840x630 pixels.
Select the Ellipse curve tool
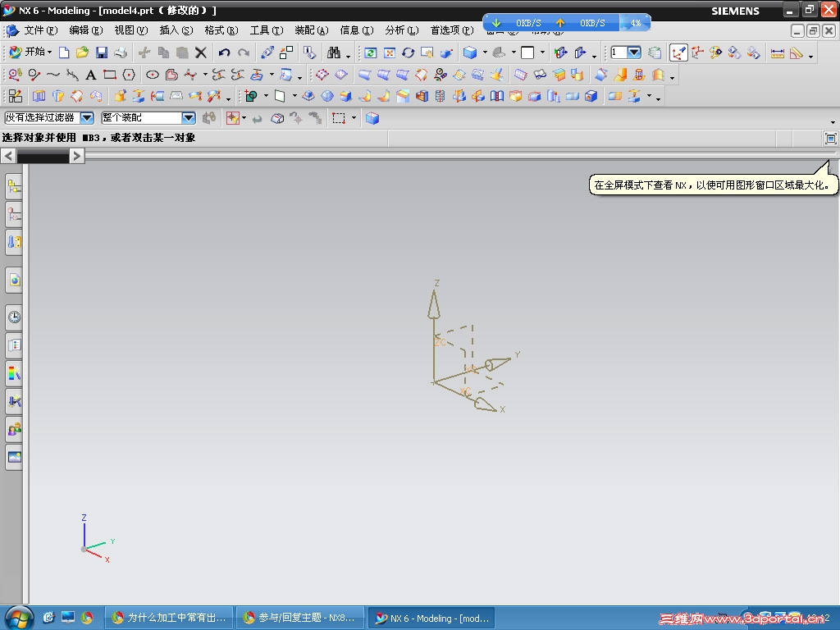tap(153, 75)
